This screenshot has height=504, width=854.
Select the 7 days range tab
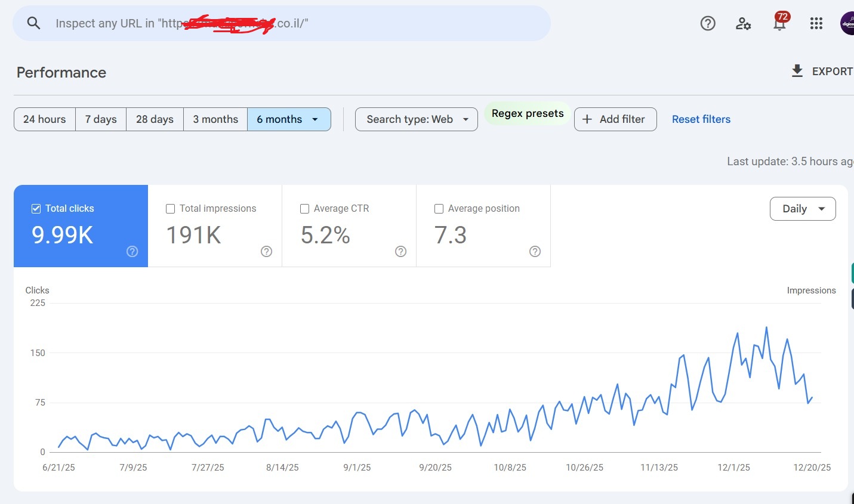101,119
